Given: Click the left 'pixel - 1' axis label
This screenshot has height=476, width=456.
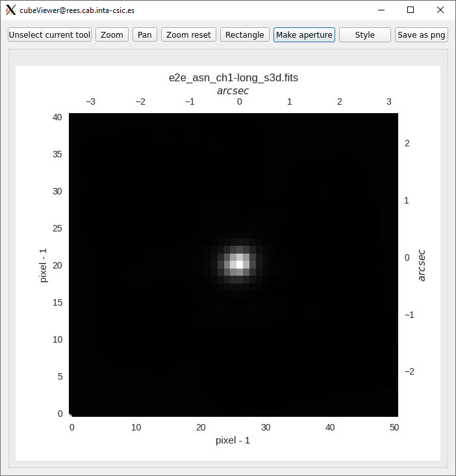Looking at the screenshot, I should pyautogui.click(x=44, y=265).
